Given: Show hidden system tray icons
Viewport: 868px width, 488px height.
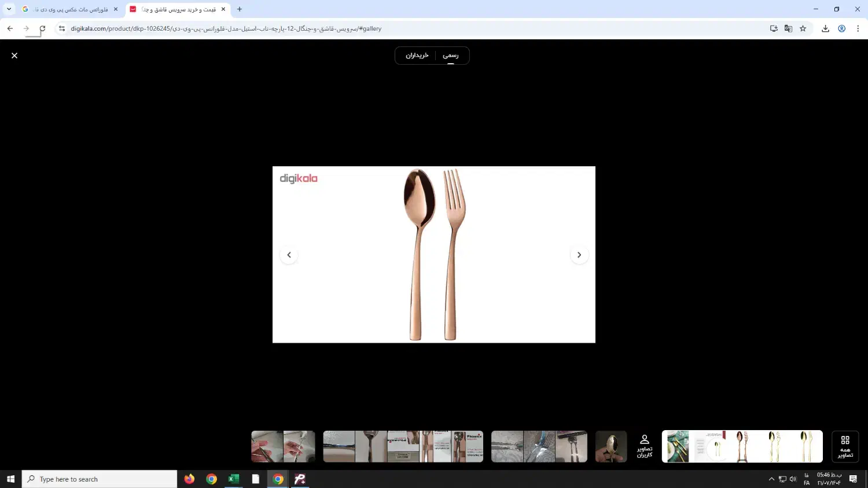Looking at the screenshot, I should click(771, 479).
